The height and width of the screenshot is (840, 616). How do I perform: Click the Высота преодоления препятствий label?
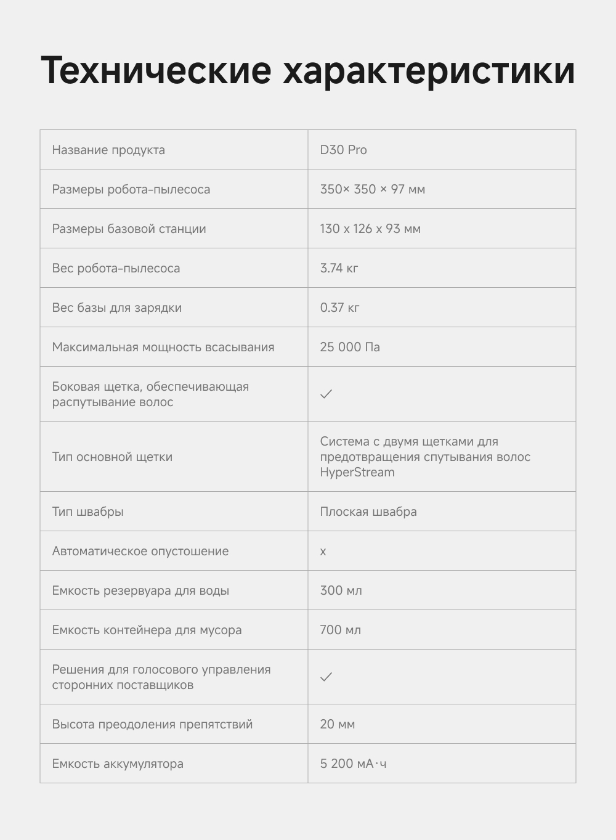[152, 724]
